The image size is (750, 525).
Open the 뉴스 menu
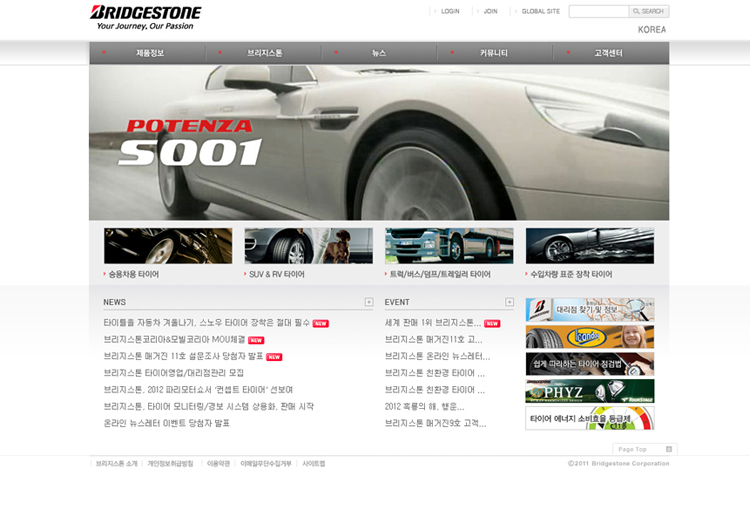point(379,53)
